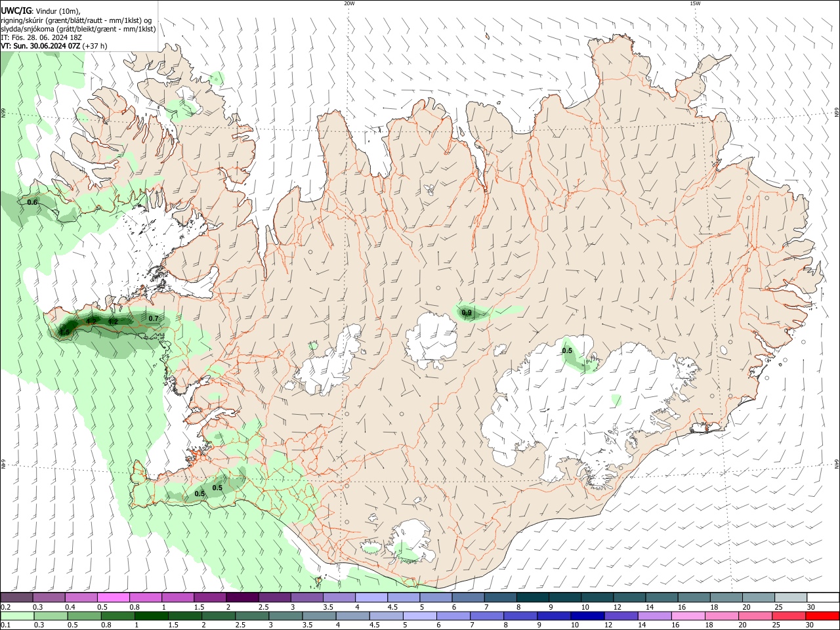The height and width of the screenshot is (630, 840).
Task: Click the white Hofsjökull glacier area
Action: tap(432, 340)
